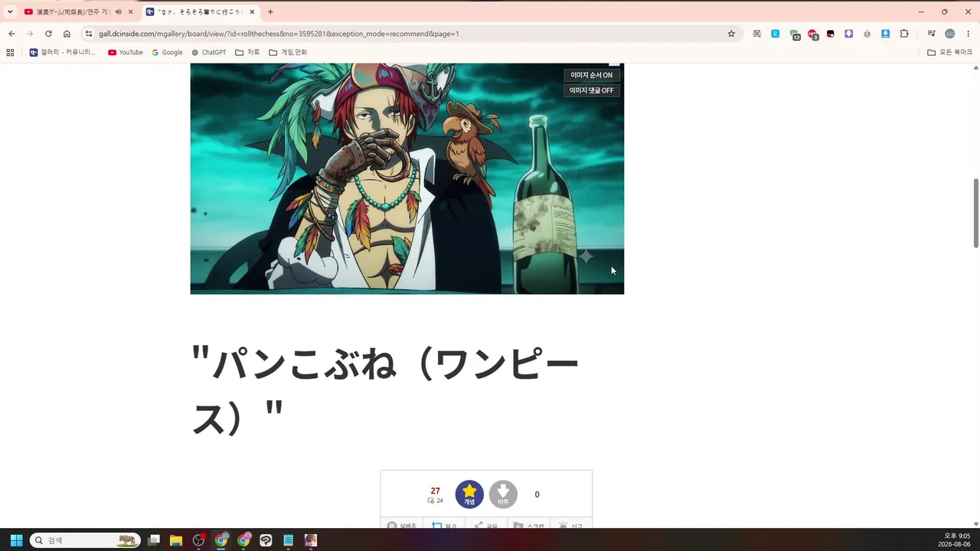The image size is (980, 551).
Task: Close the active dcinside post tab
Action: click(x=252, y=11)
